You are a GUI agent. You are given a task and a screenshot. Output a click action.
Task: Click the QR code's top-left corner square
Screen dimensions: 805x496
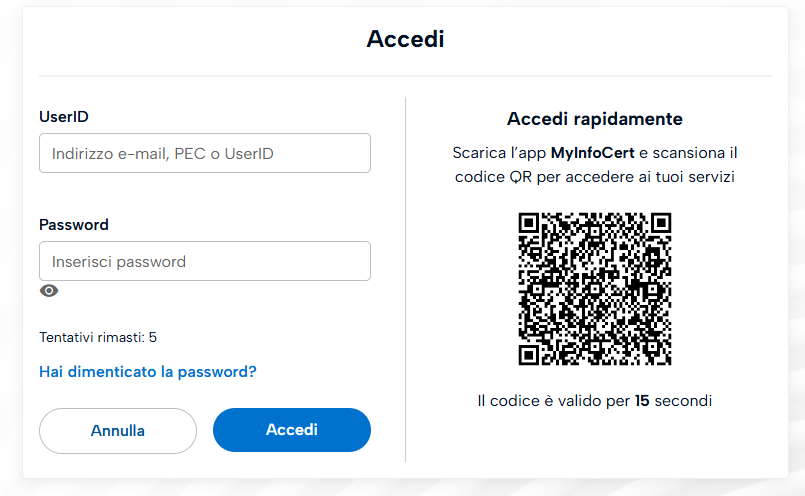click(x=530, y=224)
